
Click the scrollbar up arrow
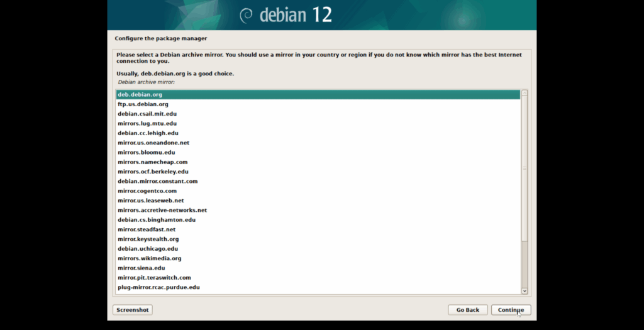[x=525, y=94]
